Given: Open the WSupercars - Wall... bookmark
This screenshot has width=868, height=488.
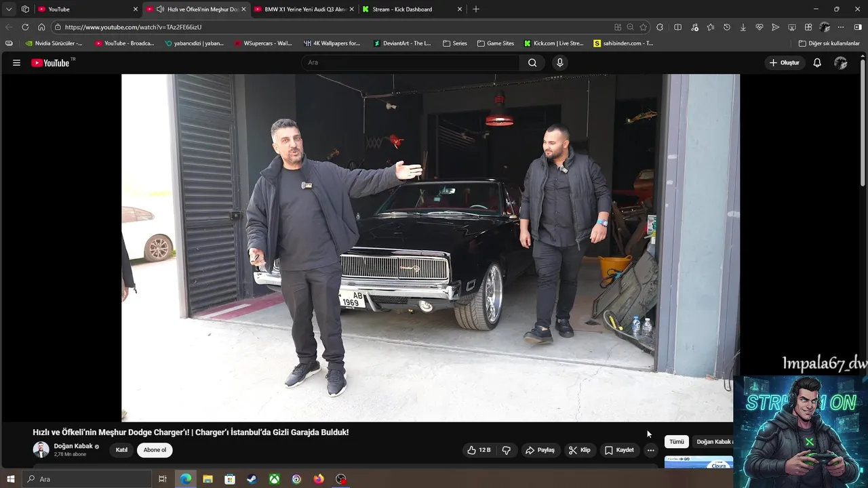Looking at the screenshot, I should coord(263,43).
